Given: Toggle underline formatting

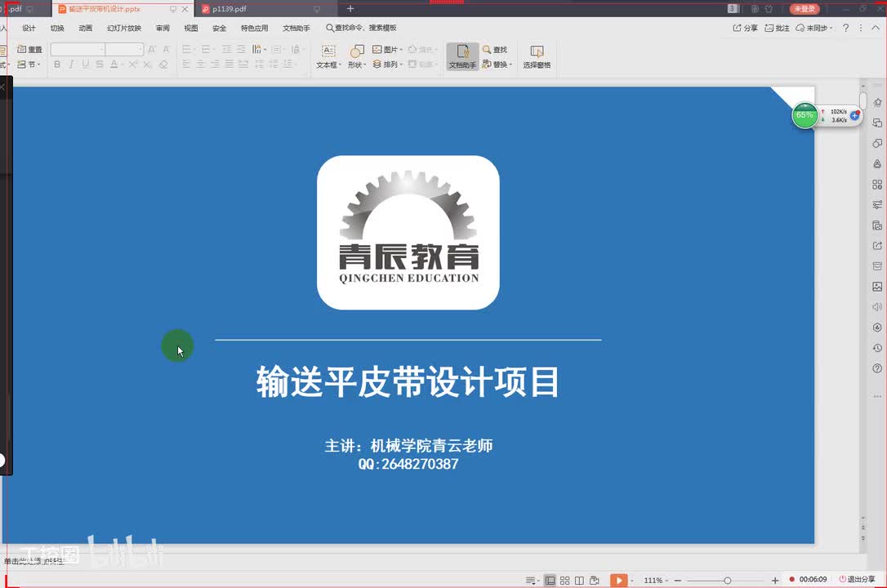Looking at the screenshot, I should tap(86, 65).
